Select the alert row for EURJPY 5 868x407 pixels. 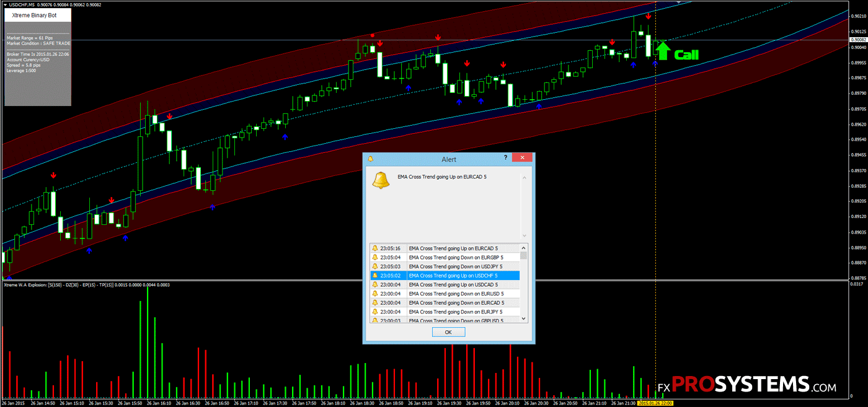pyautogui.click(x=445, y=312)
